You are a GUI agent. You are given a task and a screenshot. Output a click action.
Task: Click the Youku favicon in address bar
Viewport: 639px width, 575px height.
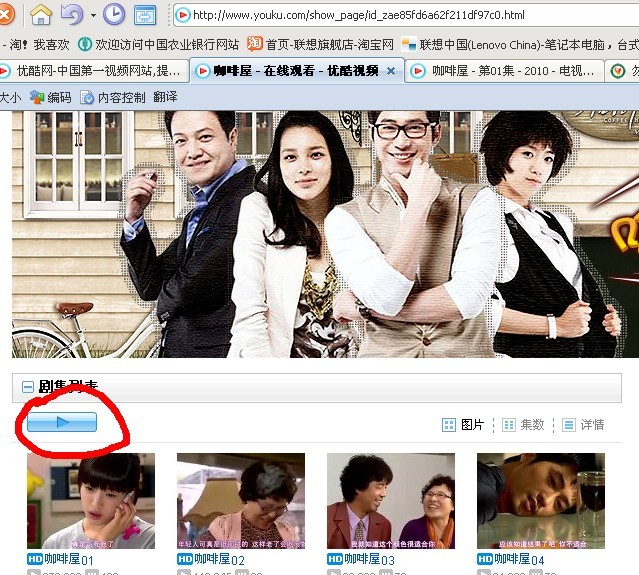click(x=183, y=15)
